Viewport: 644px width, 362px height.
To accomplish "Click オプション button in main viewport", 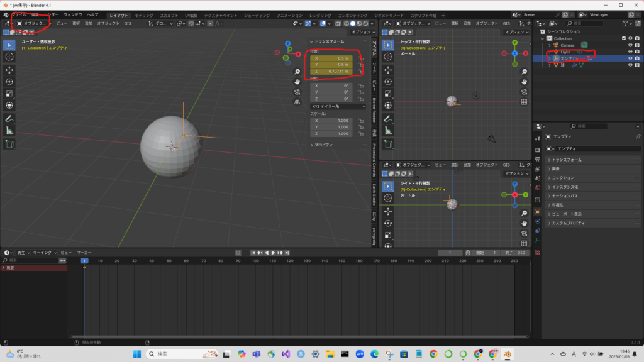I will pyautogui.click(x=363, y=32).
